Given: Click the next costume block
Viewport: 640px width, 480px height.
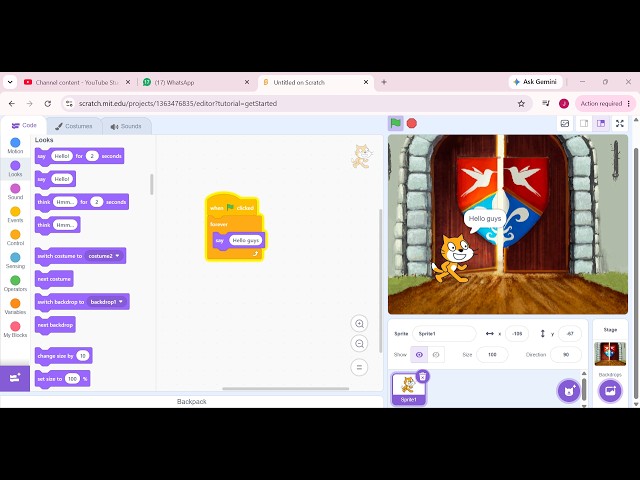Looking at the screenshot, I should [54, 279].
